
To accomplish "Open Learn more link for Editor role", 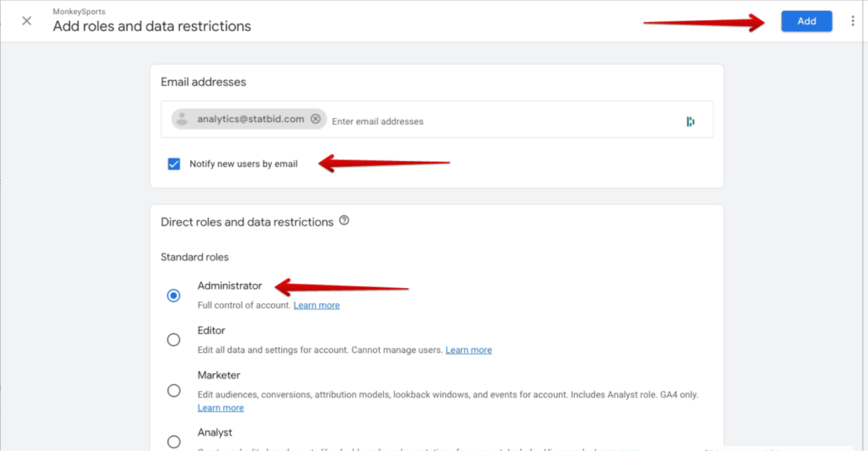I will coord(468,350).
